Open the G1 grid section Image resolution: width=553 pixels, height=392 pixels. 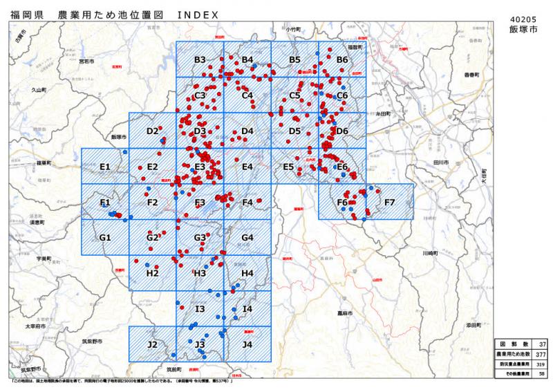(105, 238)
